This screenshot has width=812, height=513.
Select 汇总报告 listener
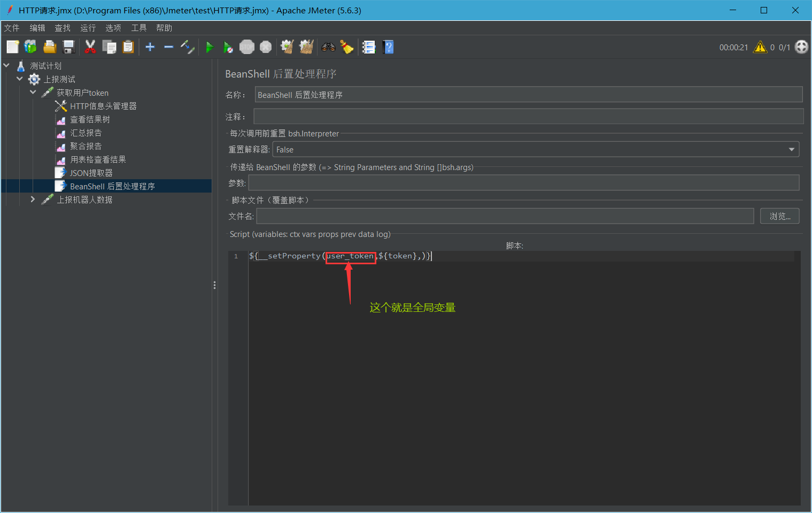pyautogui.click(x=86, y=133)
